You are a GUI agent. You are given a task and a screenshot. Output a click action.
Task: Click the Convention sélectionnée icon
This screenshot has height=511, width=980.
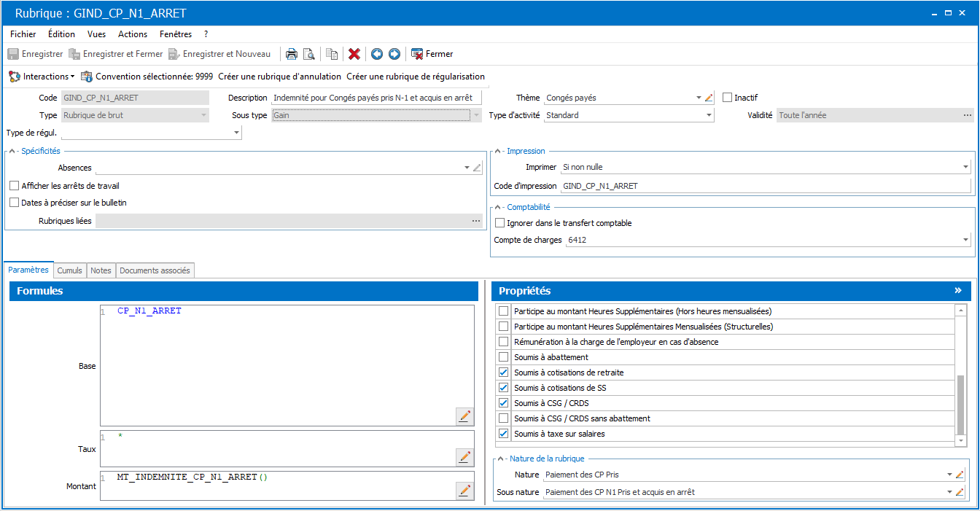tap(87, 77)
